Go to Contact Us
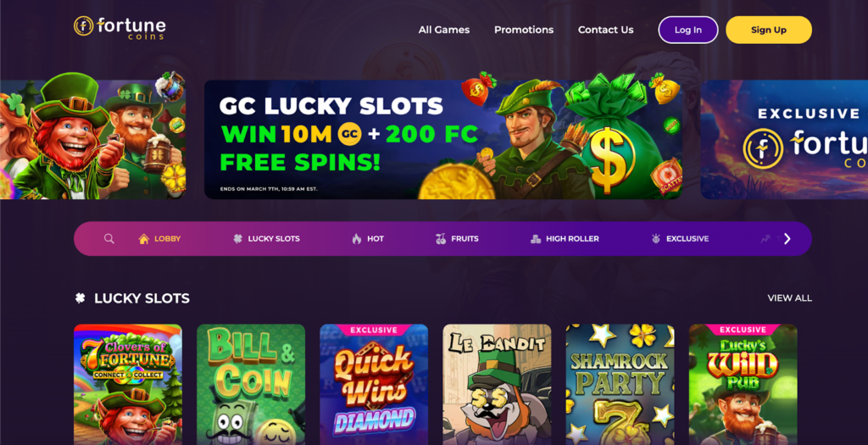 tap(605, 30)
